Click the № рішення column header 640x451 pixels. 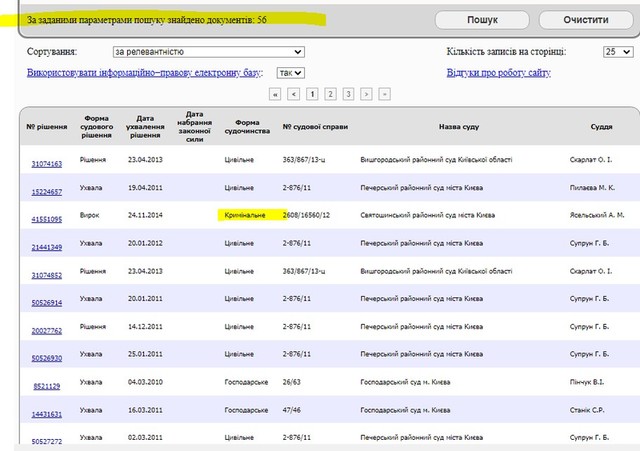click(47, 127)
